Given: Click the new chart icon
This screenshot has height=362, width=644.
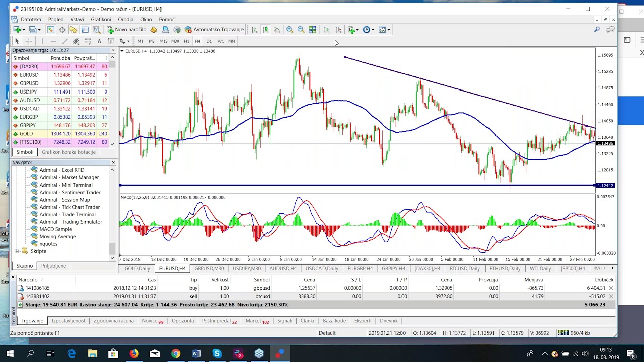Looking at the screenshot, I should 17,30.
